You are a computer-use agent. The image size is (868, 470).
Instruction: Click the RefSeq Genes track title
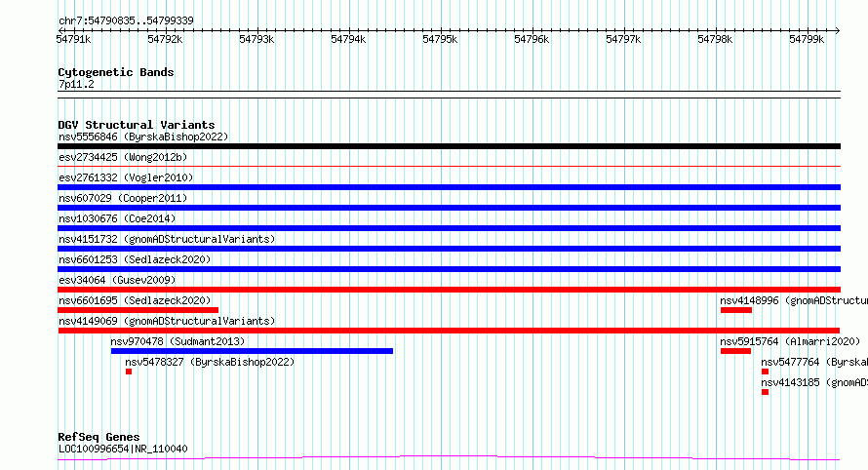point(99,437)
